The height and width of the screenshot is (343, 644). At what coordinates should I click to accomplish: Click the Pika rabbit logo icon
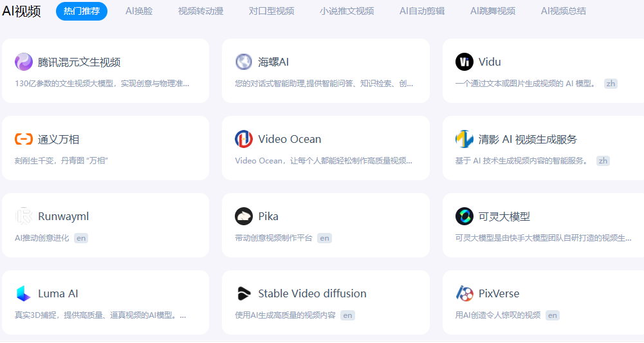coord(244,216)
